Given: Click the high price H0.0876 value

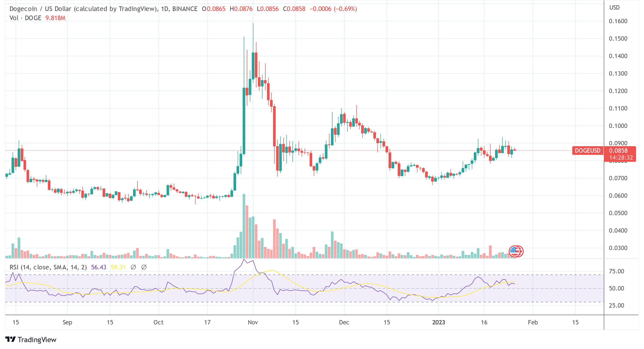Looking at the screenshot, I should point(241,9).
